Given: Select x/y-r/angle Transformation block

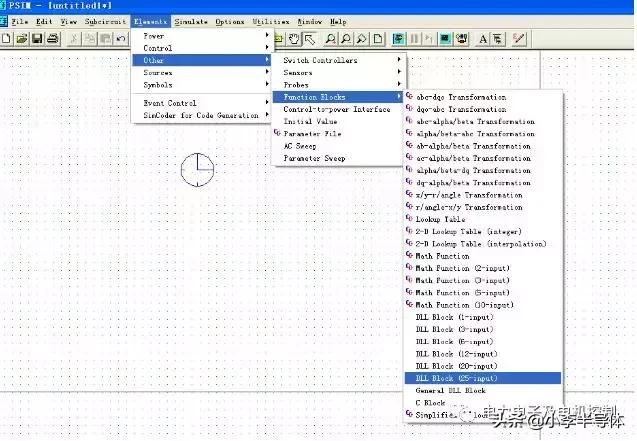Looking at the screenshot, I should (483, 195).
